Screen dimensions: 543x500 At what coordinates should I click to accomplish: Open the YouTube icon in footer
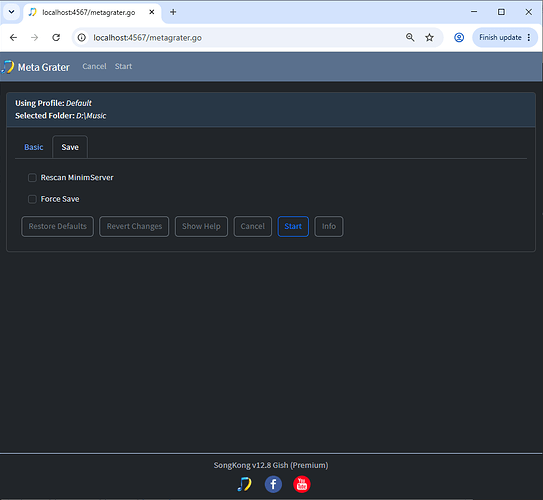pos(302,484)
